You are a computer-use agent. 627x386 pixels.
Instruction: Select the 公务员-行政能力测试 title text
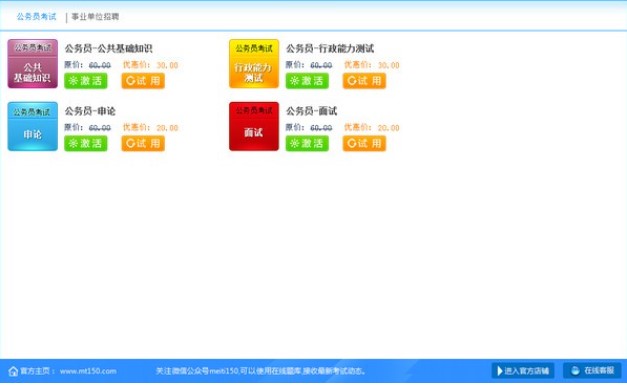[x=330, y=48]
